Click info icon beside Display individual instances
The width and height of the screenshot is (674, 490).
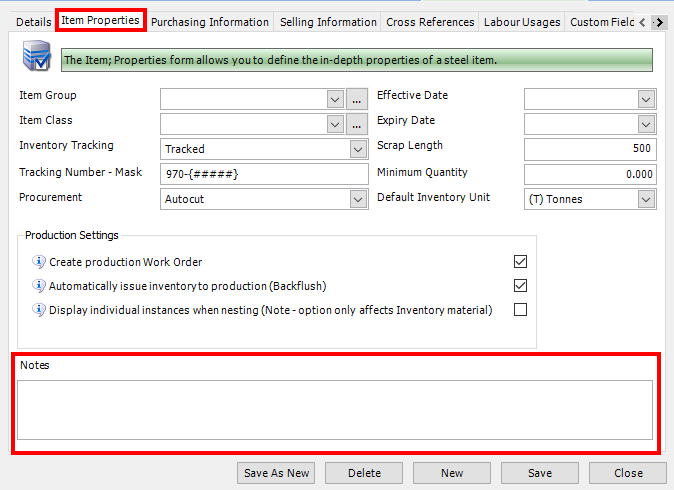coord(39,310)
